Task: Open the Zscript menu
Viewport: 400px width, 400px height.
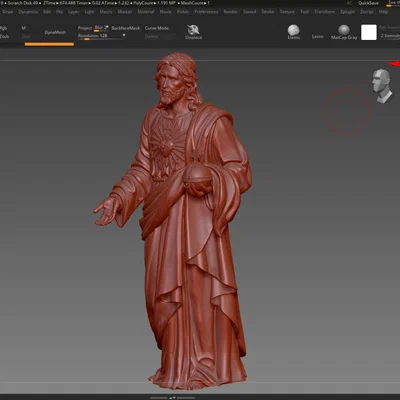Action: [x=367, y=12]
